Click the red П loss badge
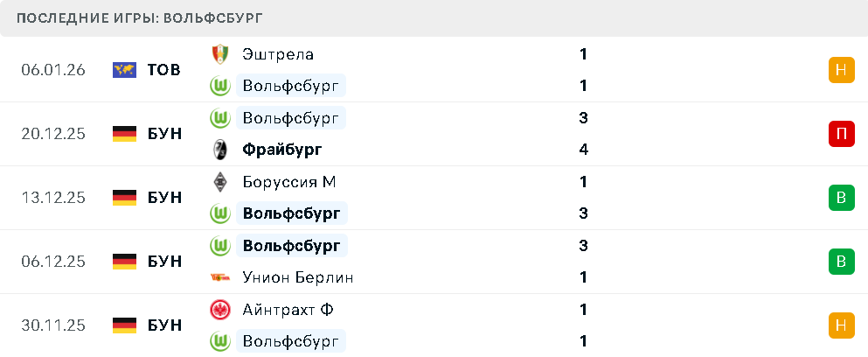Viewport: 868px width, 357px height. [841, 134]
